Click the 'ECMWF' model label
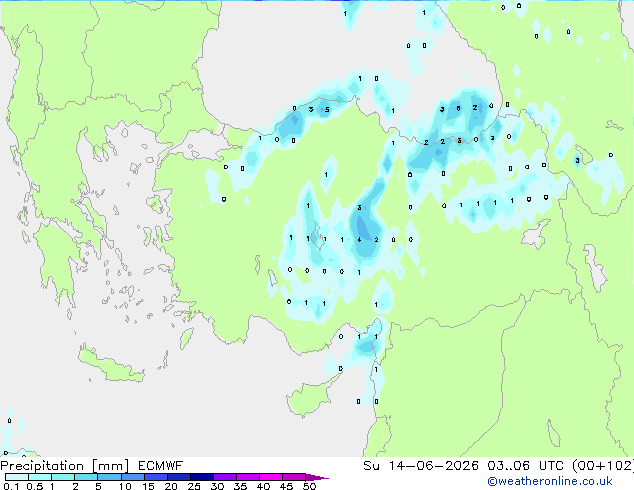Screen dimensions: 634x490 (161, 466)
